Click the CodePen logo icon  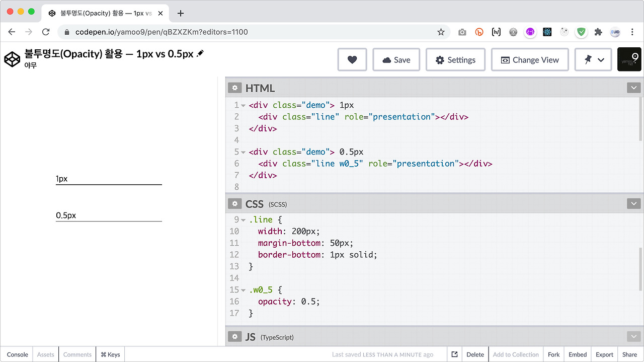tap(12, 59)
